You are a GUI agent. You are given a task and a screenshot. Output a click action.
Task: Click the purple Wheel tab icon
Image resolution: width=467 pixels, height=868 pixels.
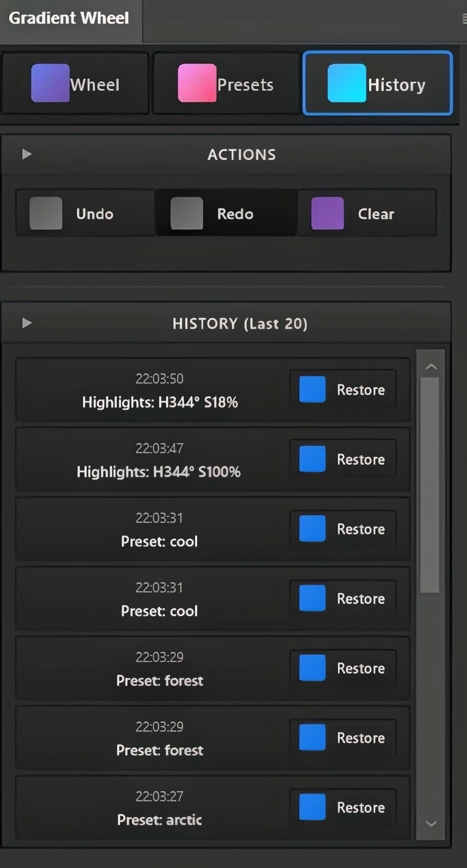tap(50, 83)
